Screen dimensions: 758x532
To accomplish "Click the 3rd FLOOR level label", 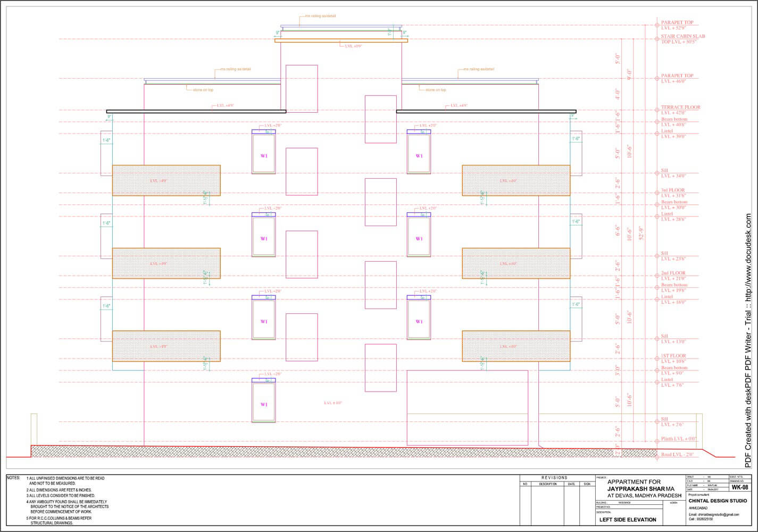I will click(x=672, y=190).
